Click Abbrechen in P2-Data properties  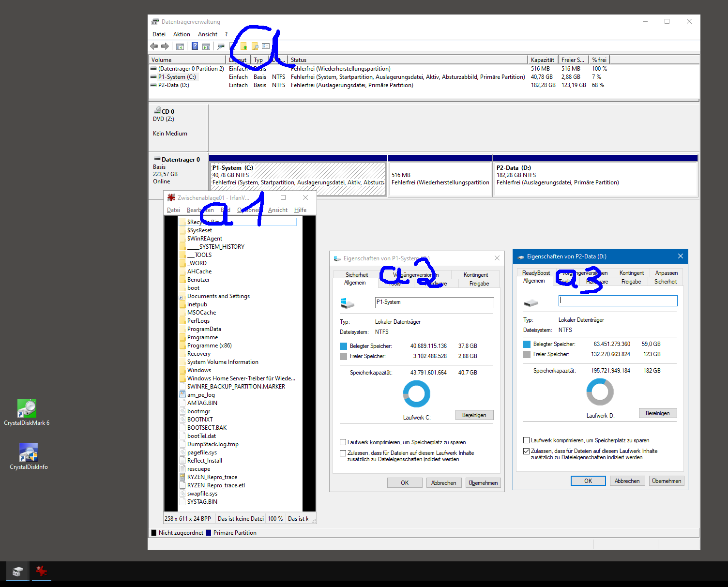627,481
